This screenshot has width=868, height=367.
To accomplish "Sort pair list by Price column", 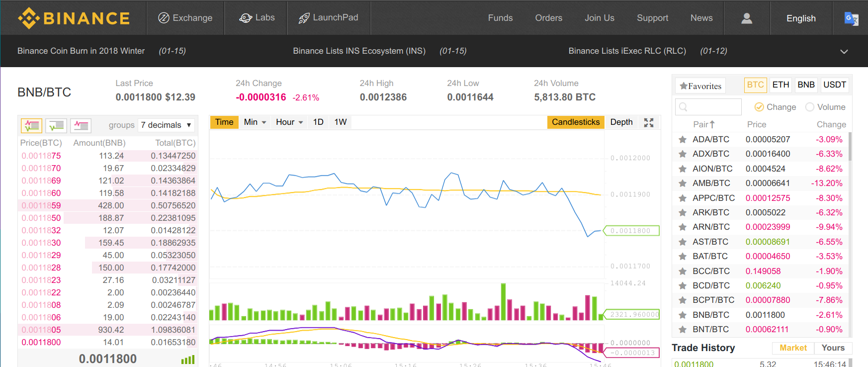I will point(757,124).
